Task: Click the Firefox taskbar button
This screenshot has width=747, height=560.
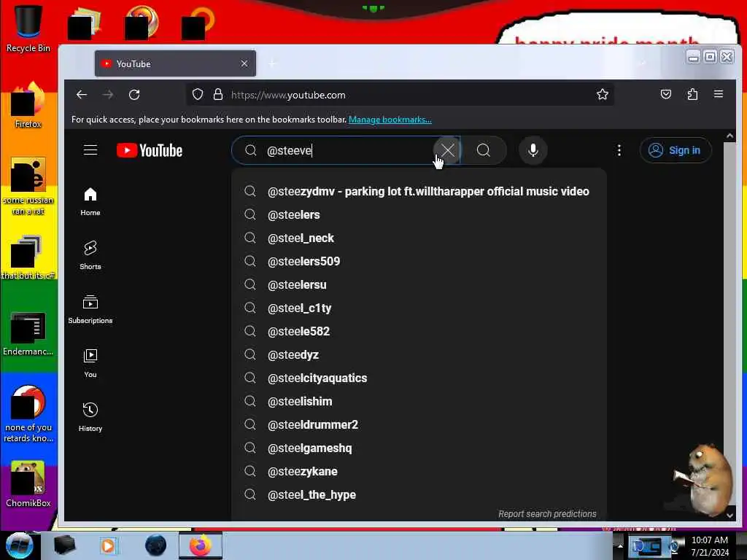Action: pos(201,545)
